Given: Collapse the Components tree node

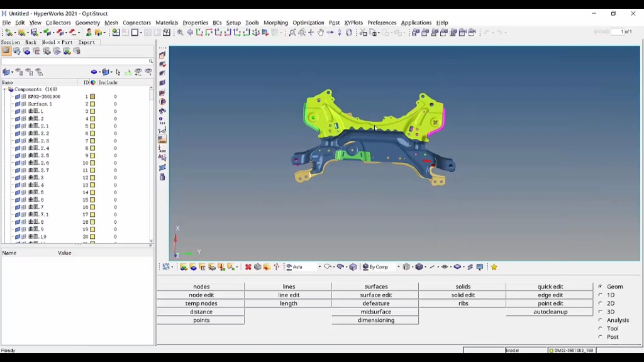Looking at the screenshot, I should coord(4,90).
